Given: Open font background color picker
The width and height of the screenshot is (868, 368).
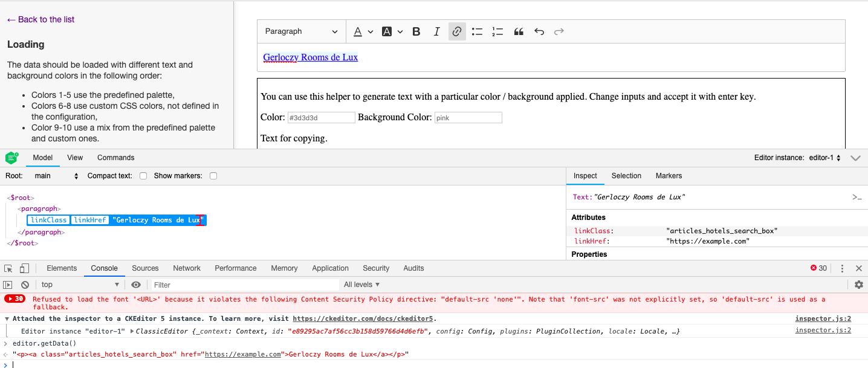Looking at the screenshot, I should 387,31.
